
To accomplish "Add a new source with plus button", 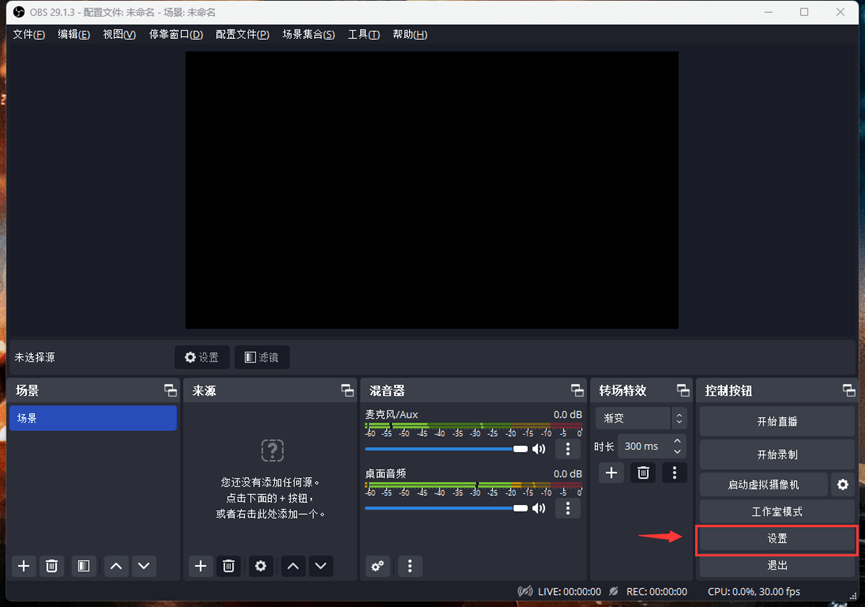I will pyautogui.click(x=201, y=566).
